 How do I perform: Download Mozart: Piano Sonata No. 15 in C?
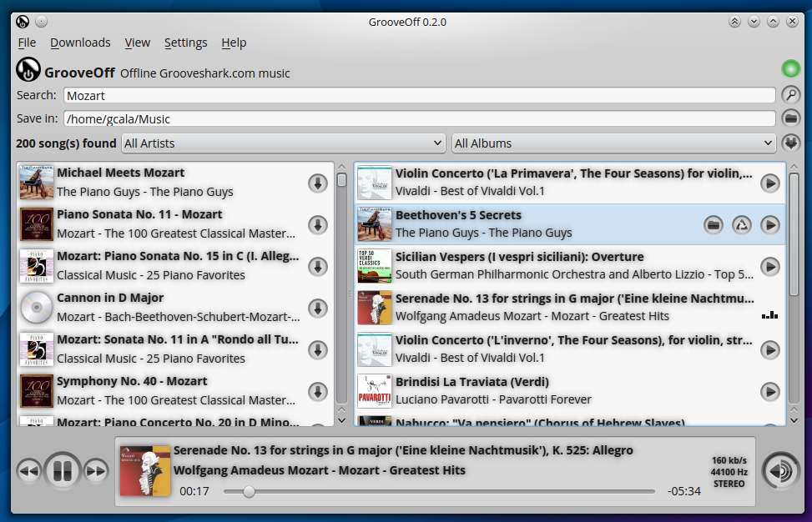point(317,267)
